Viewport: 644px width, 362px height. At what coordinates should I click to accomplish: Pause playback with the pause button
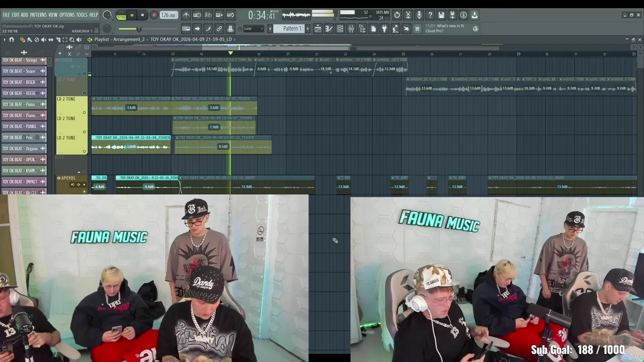[x=132, y=15]
